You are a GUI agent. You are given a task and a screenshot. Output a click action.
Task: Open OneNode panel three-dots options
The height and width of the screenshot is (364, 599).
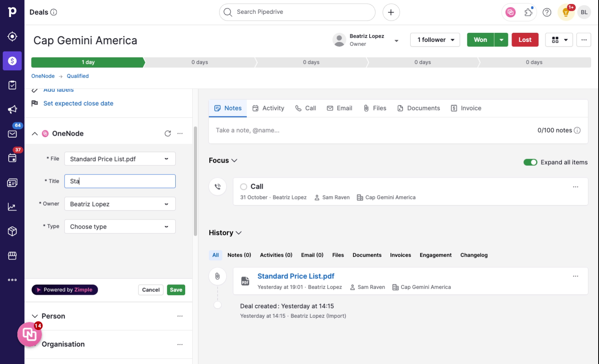(180, 134)
